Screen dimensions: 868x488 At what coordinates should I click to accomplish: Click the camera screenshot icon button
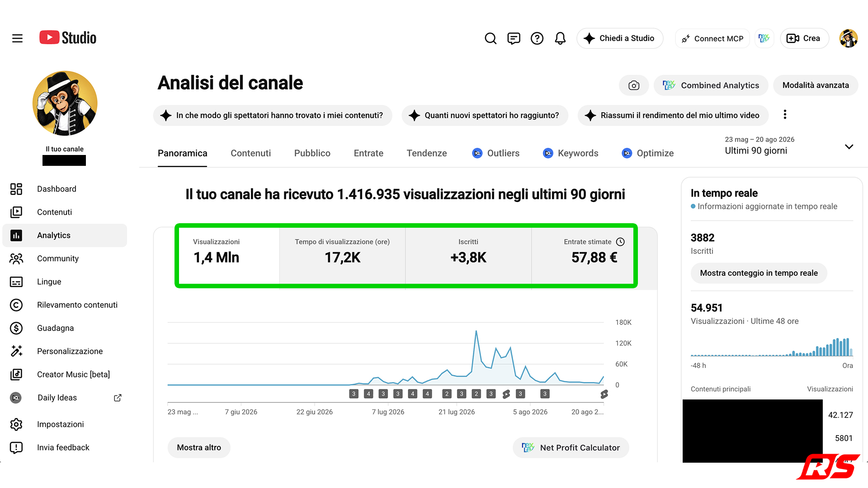point(634,85)
